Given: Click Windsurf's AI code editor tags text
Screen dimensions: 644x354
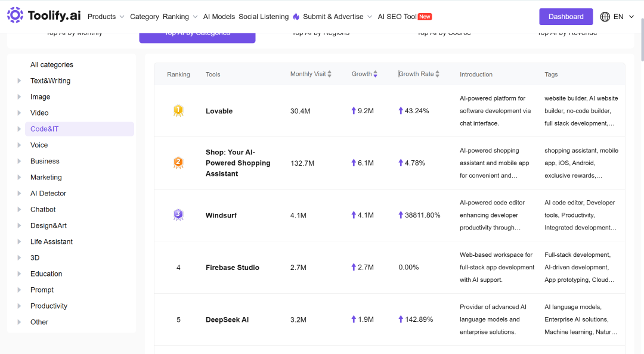Looking at the screenshot, I should pyautogui.click(x=580, y=215).
